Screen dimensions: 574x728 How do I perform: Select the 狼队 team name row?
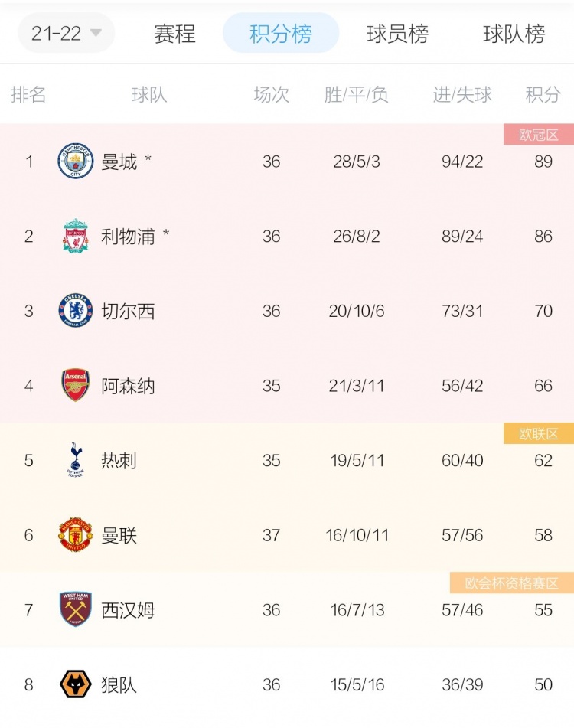pyautogui.click(x=287, y=684)
